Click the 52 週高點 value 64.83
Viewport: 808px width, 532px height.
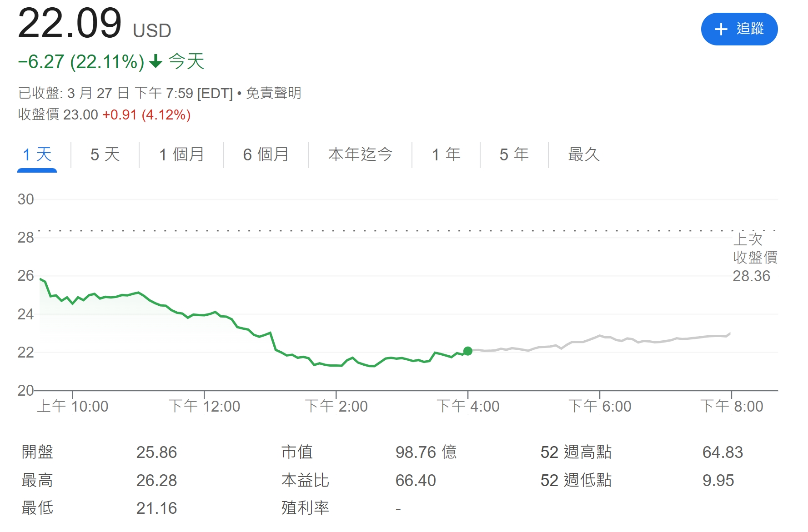click(723, 452)
